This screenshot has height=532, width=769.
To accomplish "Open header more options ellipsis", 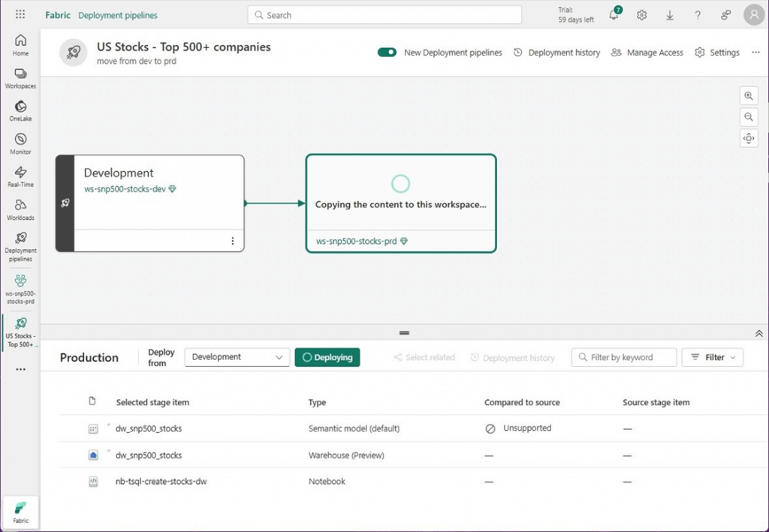I will [x=755, y=53].
